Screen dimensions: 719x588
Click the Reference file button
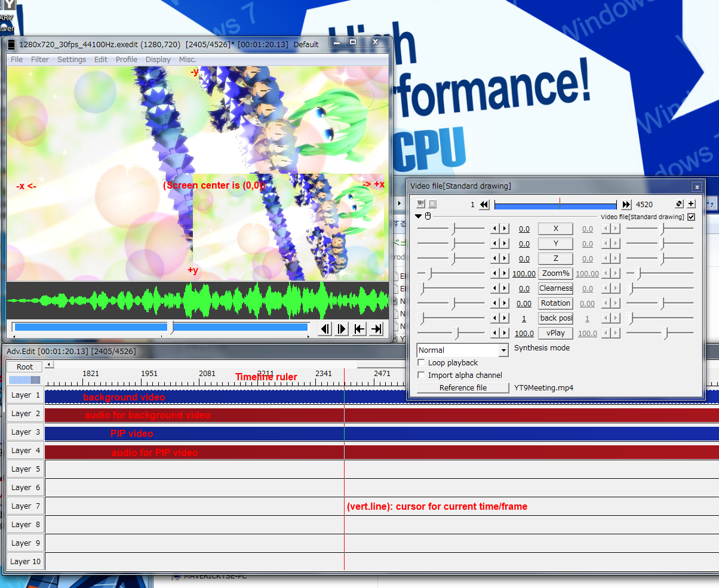463,388
